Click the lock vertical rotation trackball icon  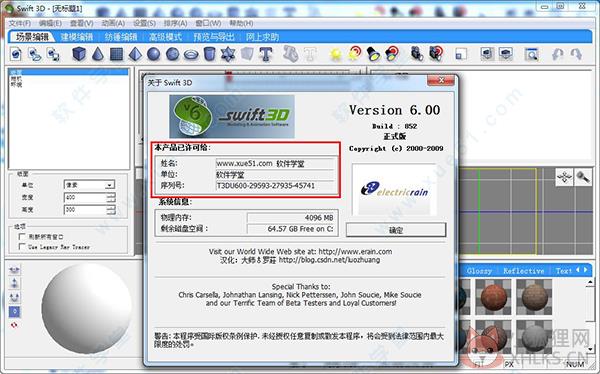pos(15,284)
